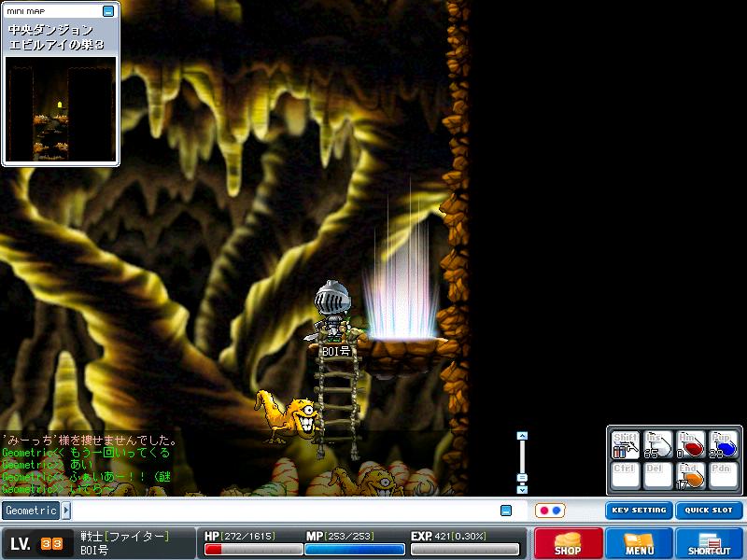This screenshot has height=560, width=747.
Task: Click the 'エビルアイの巣3' map label
Action: (x=56, y=45)
